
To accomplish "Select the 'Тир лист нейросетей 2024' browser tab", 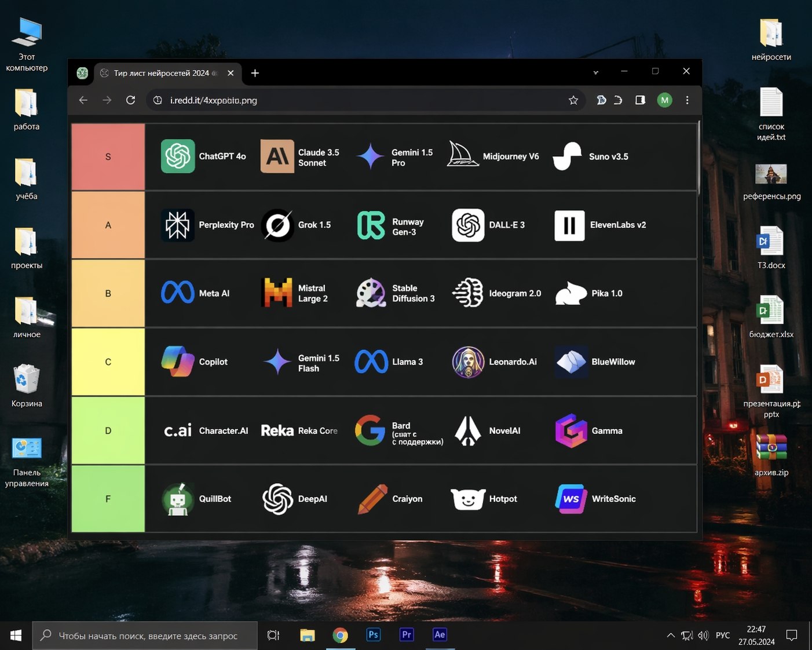I will point(167,73).
